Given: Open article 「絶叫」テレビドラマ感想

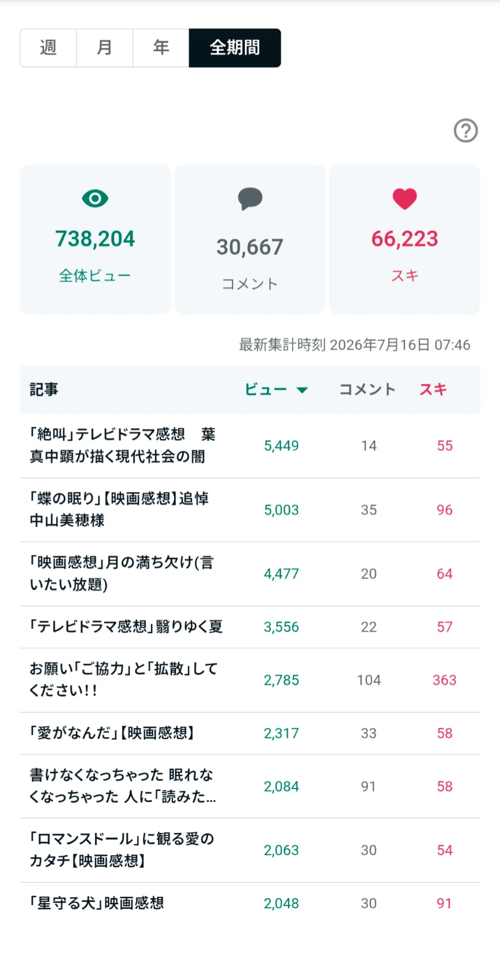Looking at the screenshot, I should point(250,446).
